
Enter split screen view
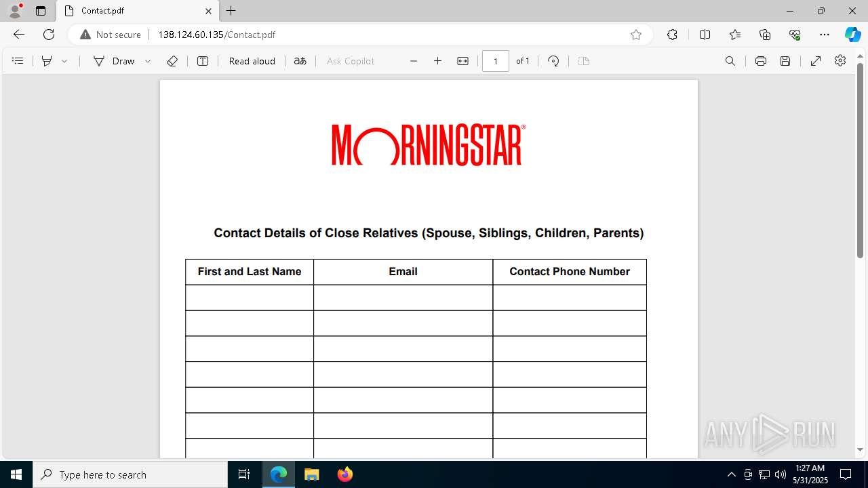(705, 35)
